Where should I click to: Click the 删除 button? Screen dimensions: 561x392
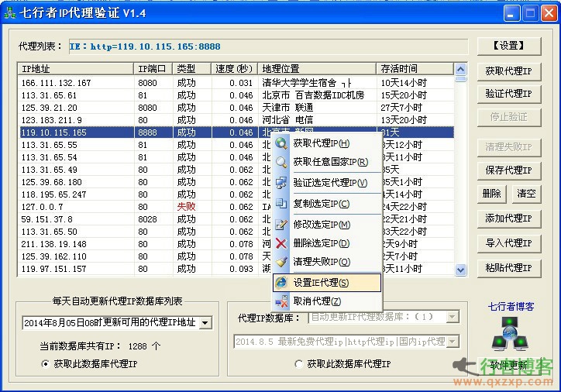click(x=491, y=194)
